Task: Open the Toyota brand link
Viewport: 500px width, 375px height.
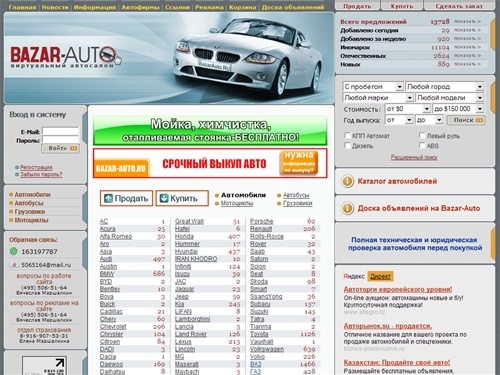Action: [x=259, y=334]
